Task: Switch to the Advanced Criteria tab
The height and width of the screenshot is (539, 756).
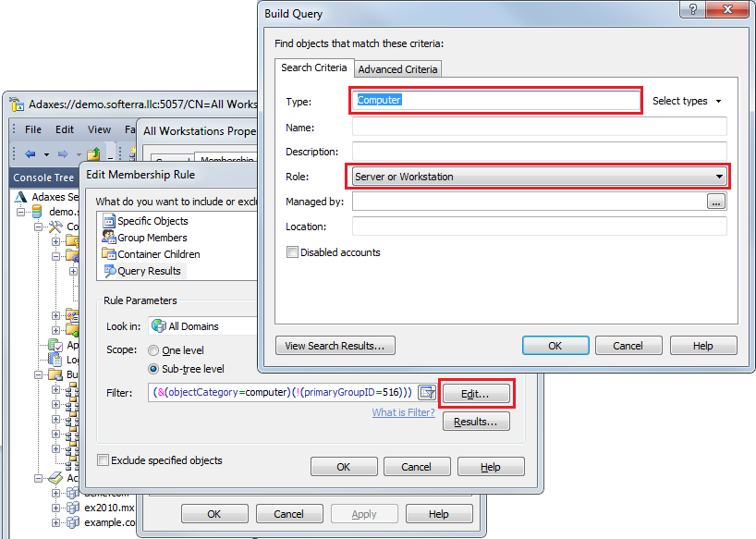Action: point(397,69)
